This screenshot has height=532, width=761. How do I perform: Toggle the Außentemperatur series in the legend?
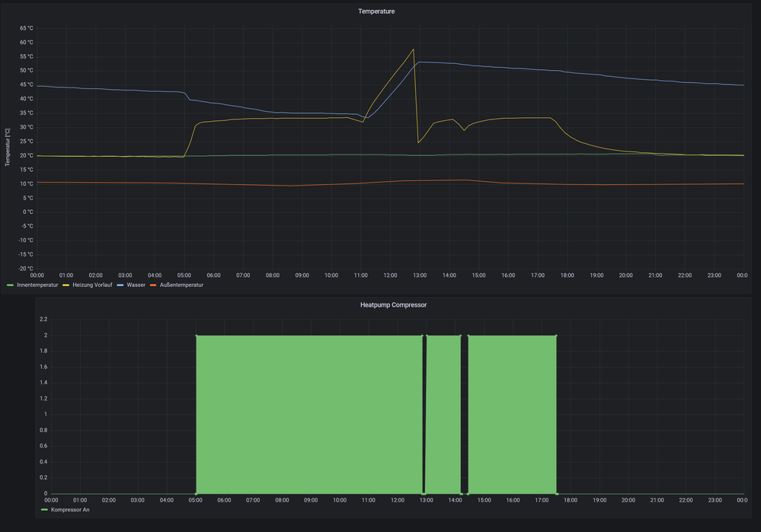tap(181, 285)
